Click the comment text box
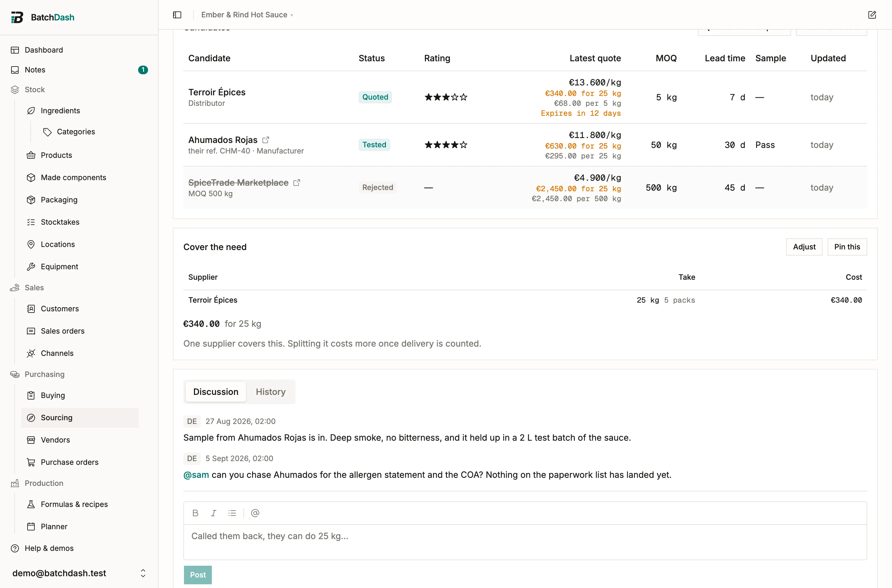The width and height of the screenshot is (892, 588). [525, 542]
